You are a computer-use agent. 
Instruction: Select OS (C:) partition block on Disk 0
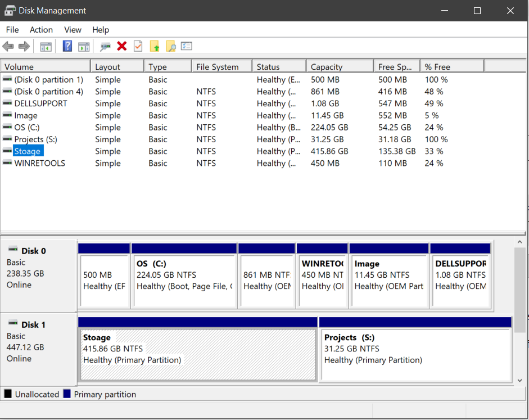[184, 276]
